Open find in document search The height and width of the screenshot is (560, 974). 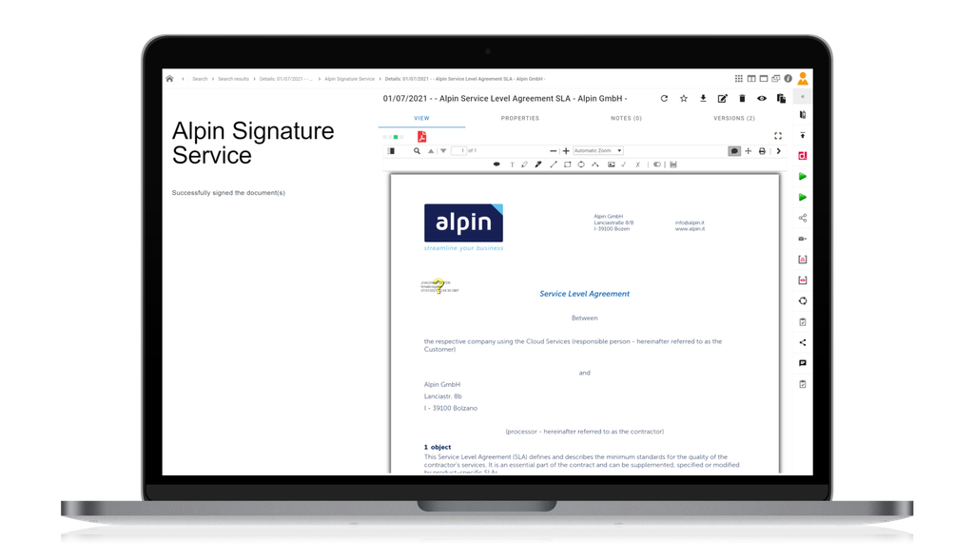tap(417, 151)
